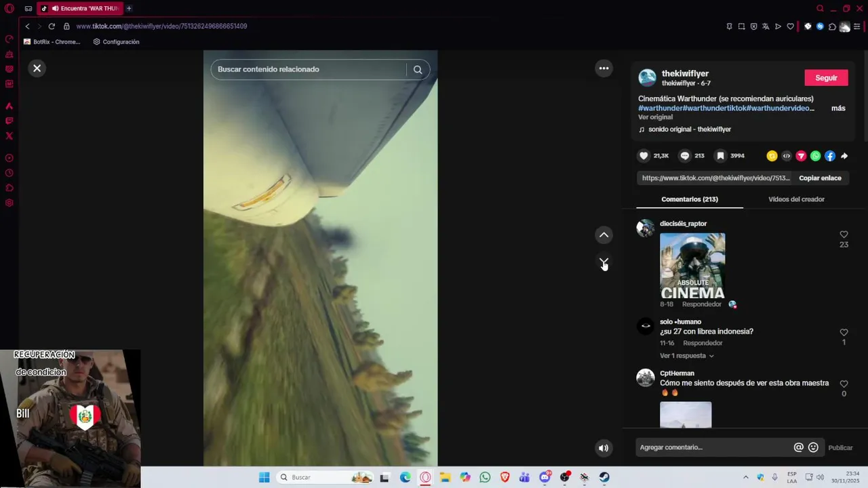Open Opera sidebar settings gear
868x488 pixels.
tap(9, 203)
